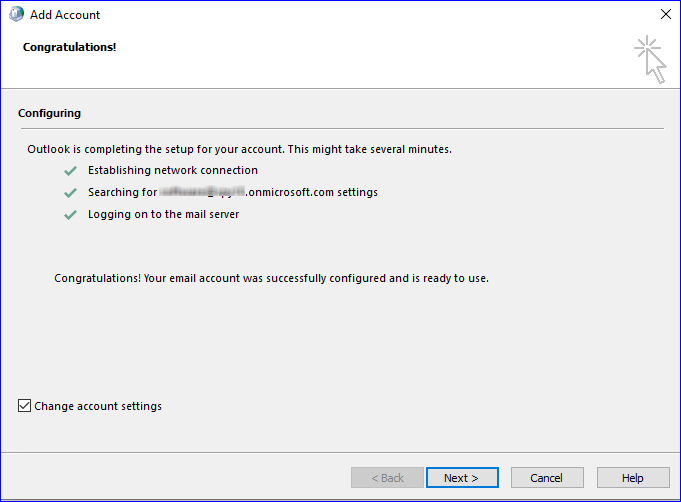Click the disabled Back button

(387, 478)
